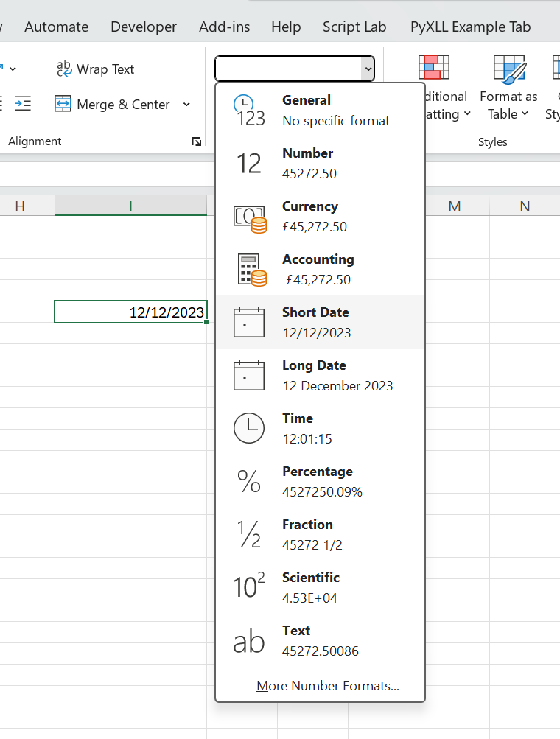This screenshot has width=560, height=739.
Task: Click the Long Date calendar icon
Action: coord(249,375)
